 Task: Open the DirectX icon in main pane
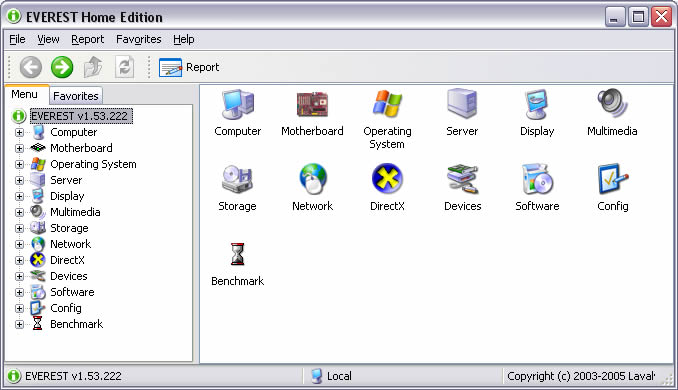[387, 178]
